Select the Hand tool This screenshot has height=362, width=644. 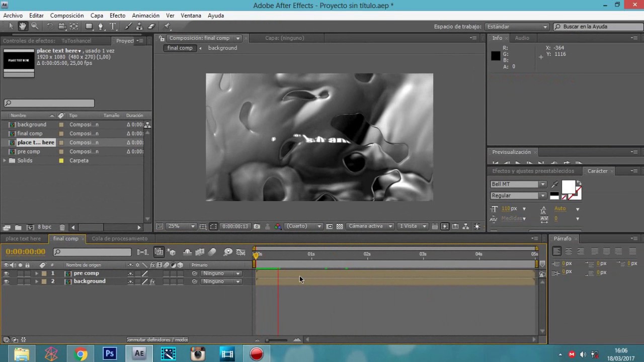click(x=23, y=26)
